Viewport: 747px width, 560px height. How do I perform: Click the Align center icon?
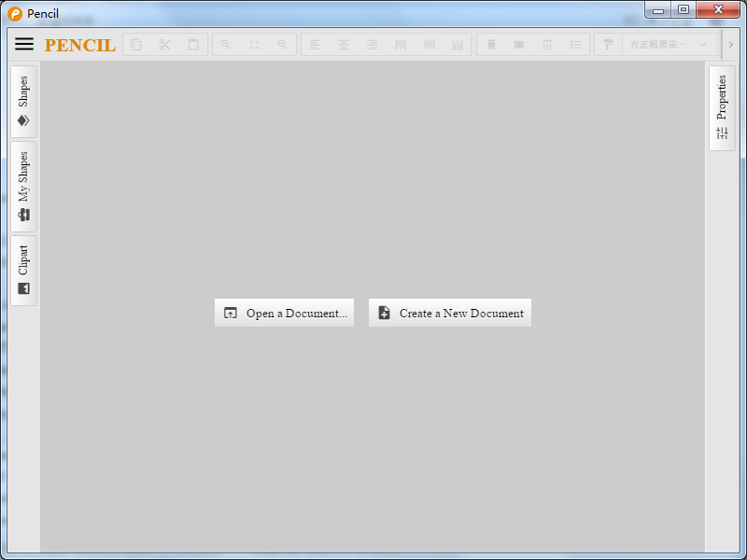(344, 45)
